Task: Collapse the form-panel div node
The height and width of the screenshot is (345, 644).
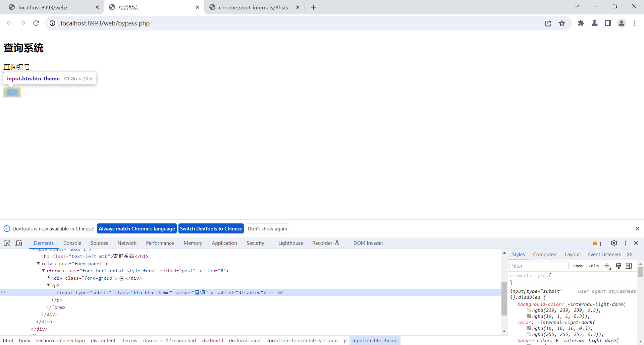Action: [38, 264]
